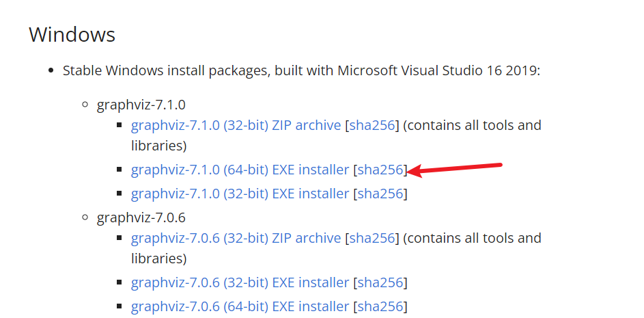This screenshot has width=644, height=318.
Task: Click sha256 beside 7.1.0 64-bit EXE installer
Action: (x=380, y=170)
